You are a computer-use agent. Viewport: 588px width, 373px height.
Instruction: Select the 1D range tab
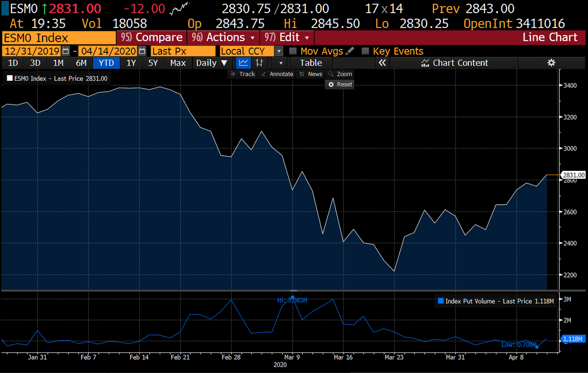13,63
